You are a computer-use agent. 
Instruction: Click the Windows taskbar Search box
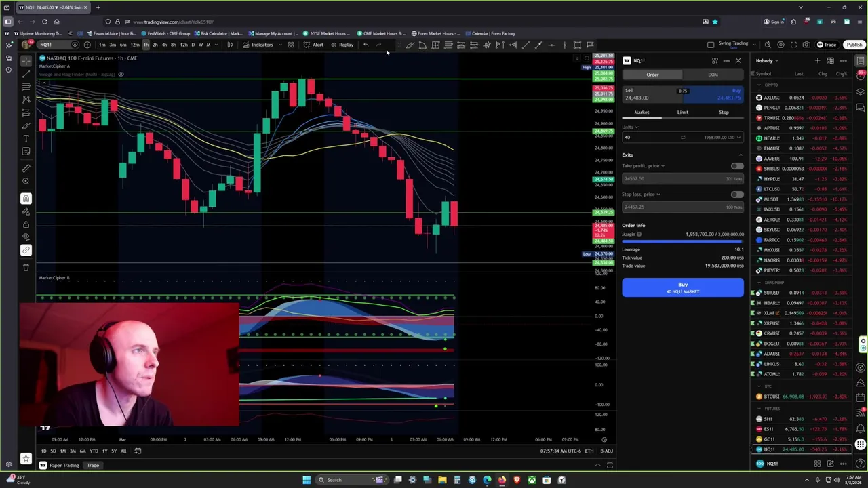351,480
